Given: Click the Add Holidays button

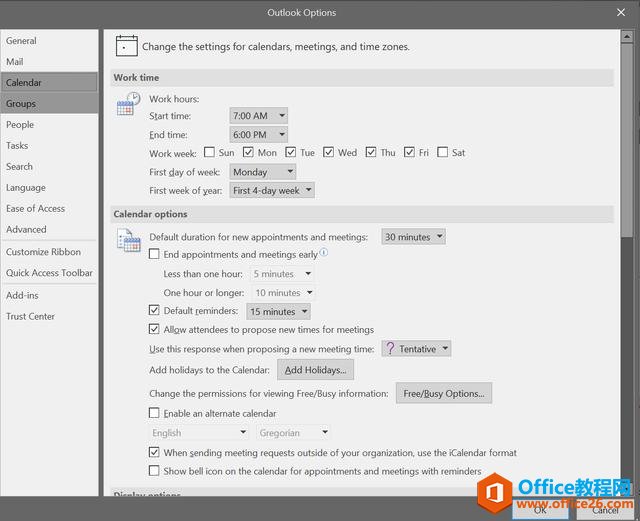Looking at the screenshot, I should (x=315, y=370).
